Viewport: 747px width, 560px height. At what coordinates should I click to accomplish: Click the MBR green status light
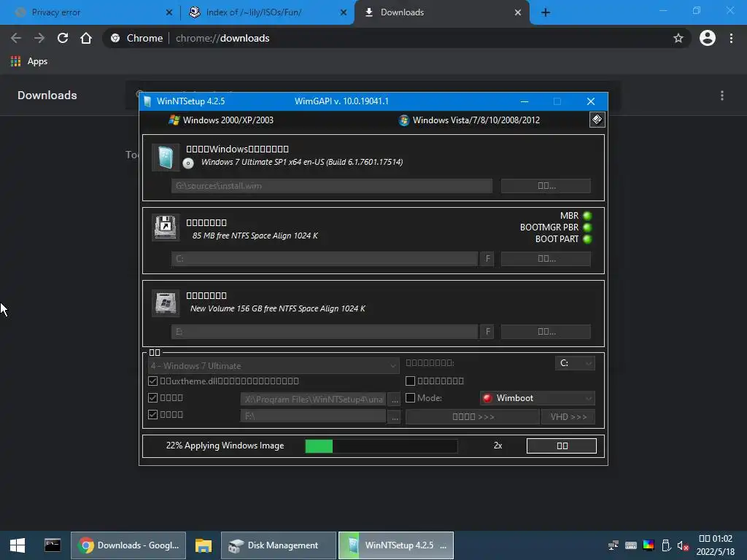pyautogui.click(x=587, y=216)
